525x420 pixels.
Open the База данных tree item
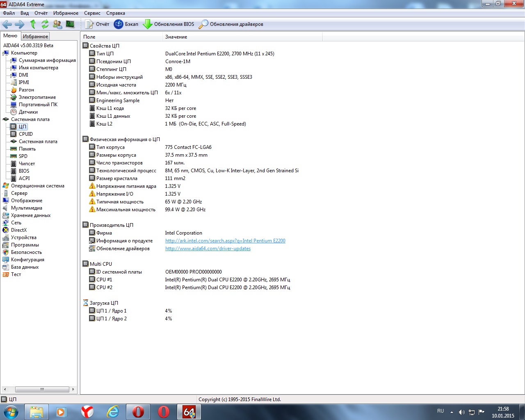point(25,267)
